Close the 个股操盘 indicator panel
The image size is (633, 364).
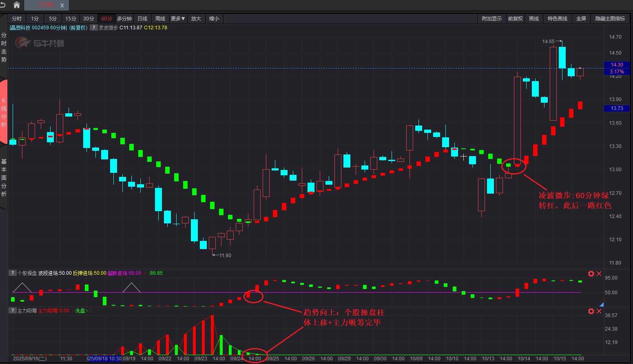tap(599, 274)
